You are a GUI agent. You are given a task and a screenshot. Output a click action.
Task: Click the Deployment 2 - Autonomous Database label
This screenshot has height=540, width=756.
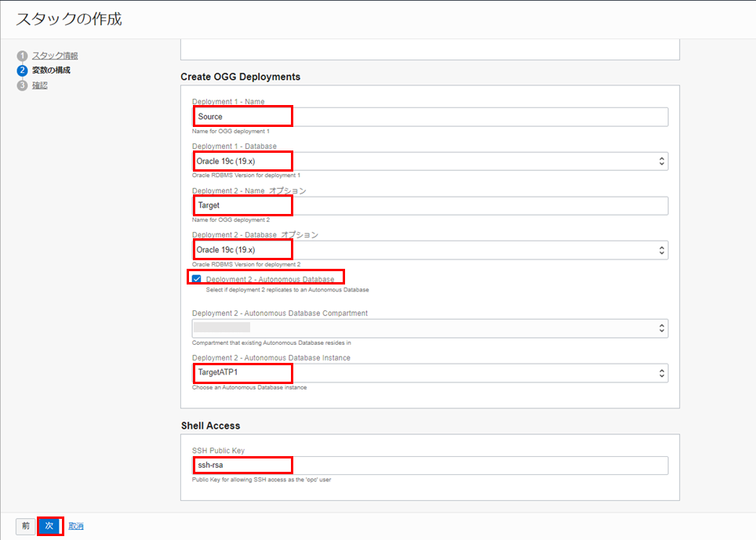[x=270, y=279]
